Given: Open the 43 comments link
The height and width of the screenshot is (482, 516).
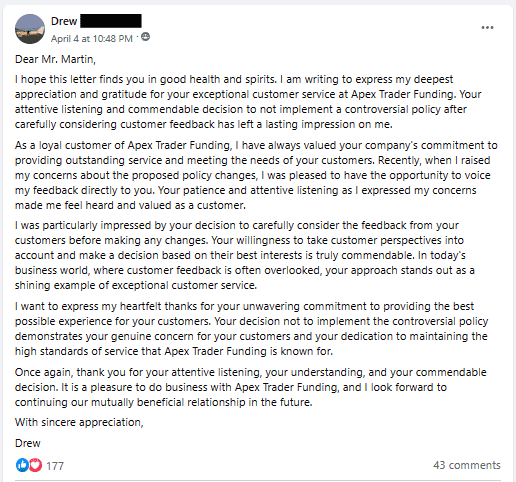Looking at the screenshot, I should point(467,465).
